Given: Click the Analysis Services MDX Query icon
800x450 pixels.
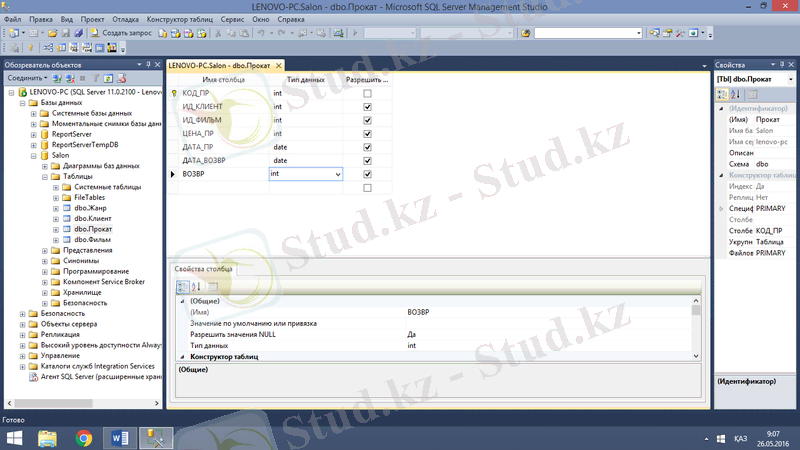Looking at the screenshot, I should click(x=176, y=33).
